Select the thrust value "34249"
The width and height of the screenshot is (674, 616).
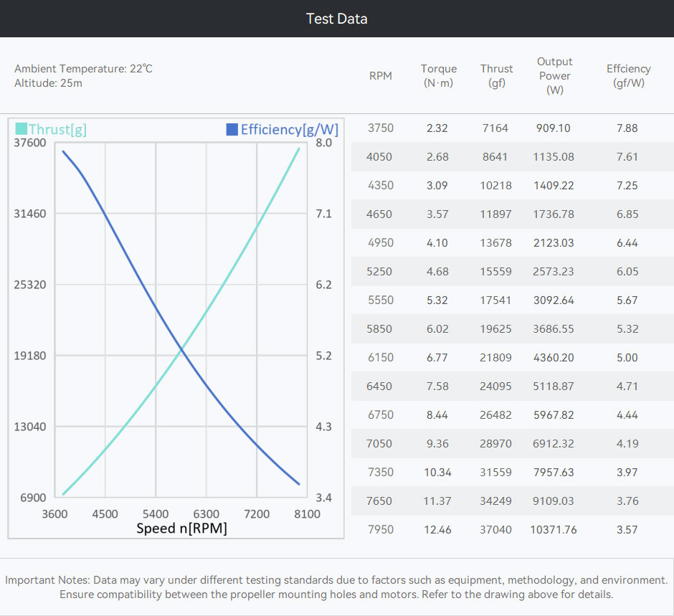click(x=495, y=501)
